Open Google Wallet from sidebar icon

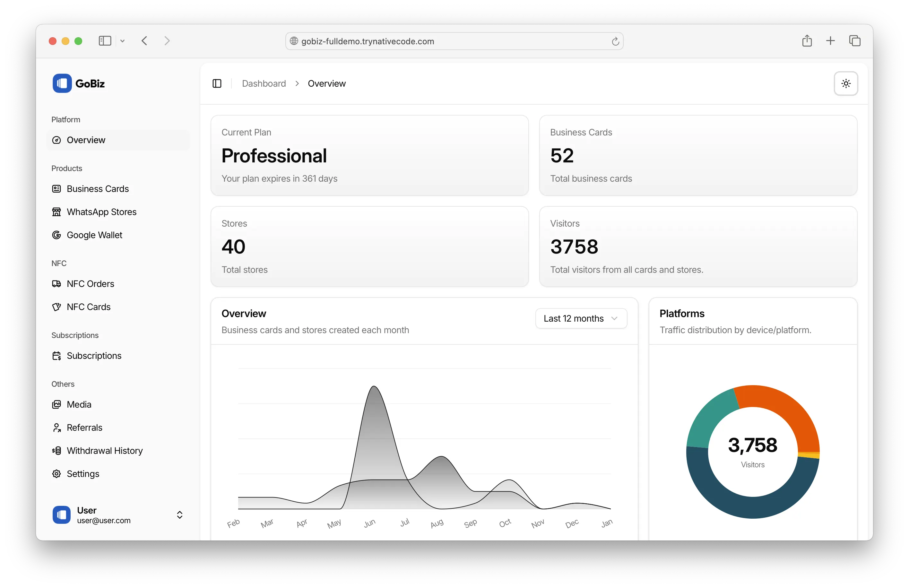click(56, 235)
